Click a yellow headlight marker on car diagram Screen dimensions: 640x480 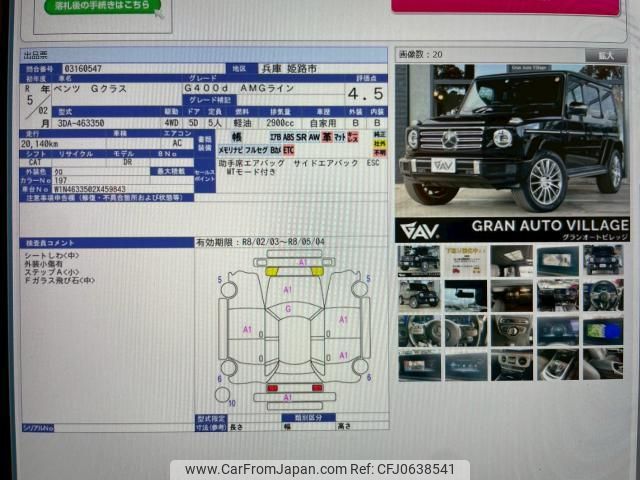(x=272, y=271)
